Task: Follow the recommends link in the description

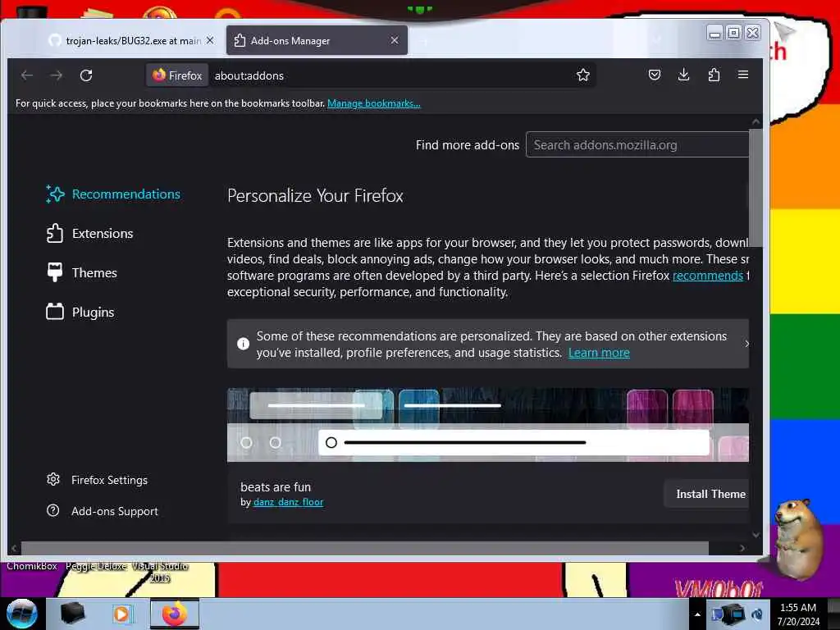Action: (708, 276)
